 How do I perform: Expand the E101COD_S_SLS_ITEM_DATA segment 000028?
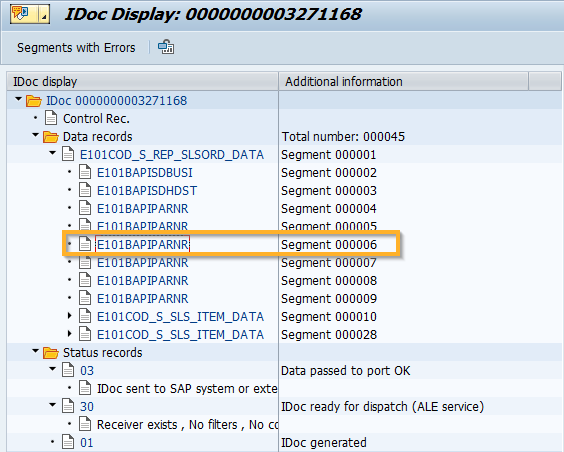click(x=70, y=334)
